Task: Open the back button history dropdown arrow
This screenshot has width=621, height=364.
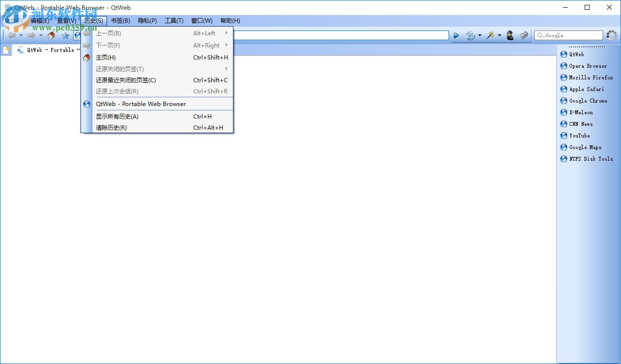Action: coord(21,35)
